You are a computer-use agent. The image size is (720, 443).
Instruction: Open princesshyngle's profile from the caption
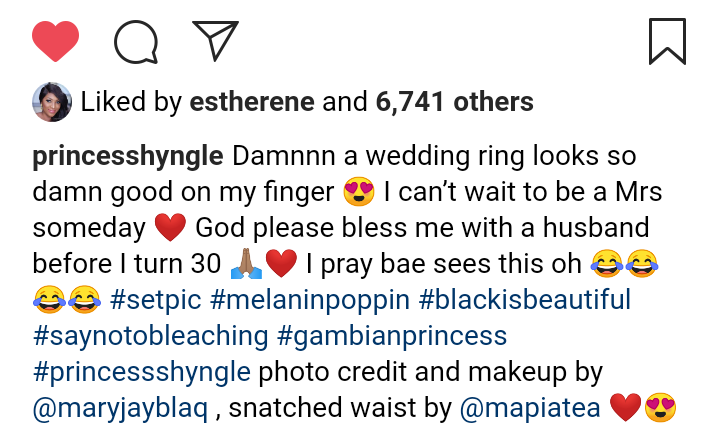coord(128,157)
